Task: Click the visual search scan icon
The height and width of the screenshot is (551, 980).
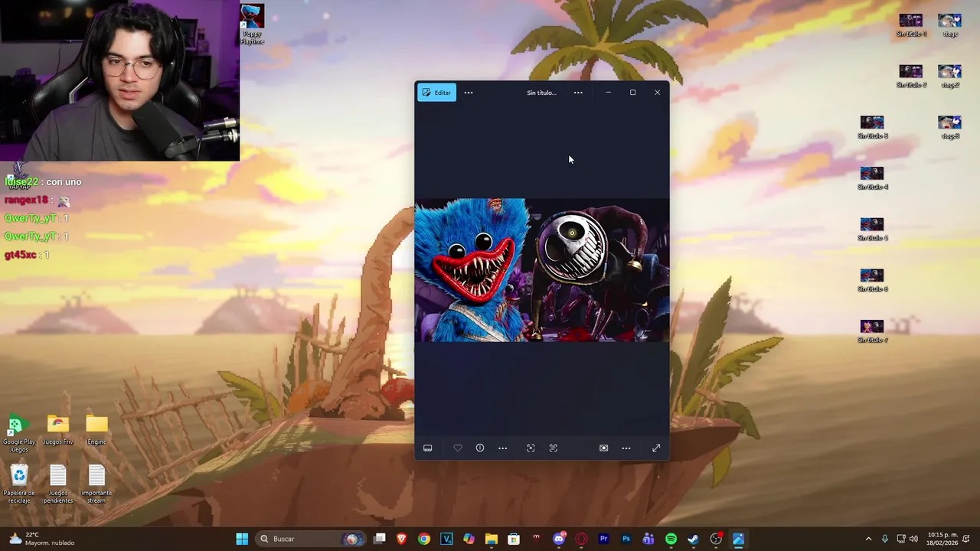Action: pos(531,448)
